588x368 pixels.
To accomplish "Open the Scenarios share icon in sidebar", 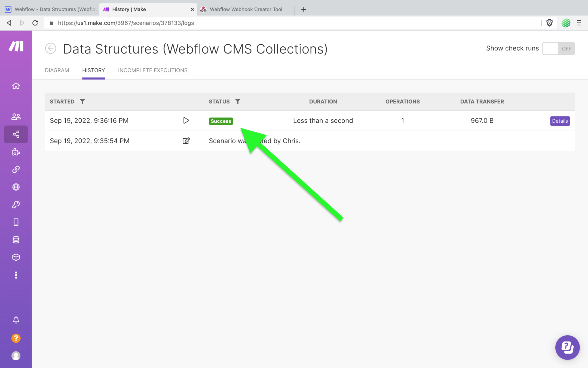I will point(16,134).
